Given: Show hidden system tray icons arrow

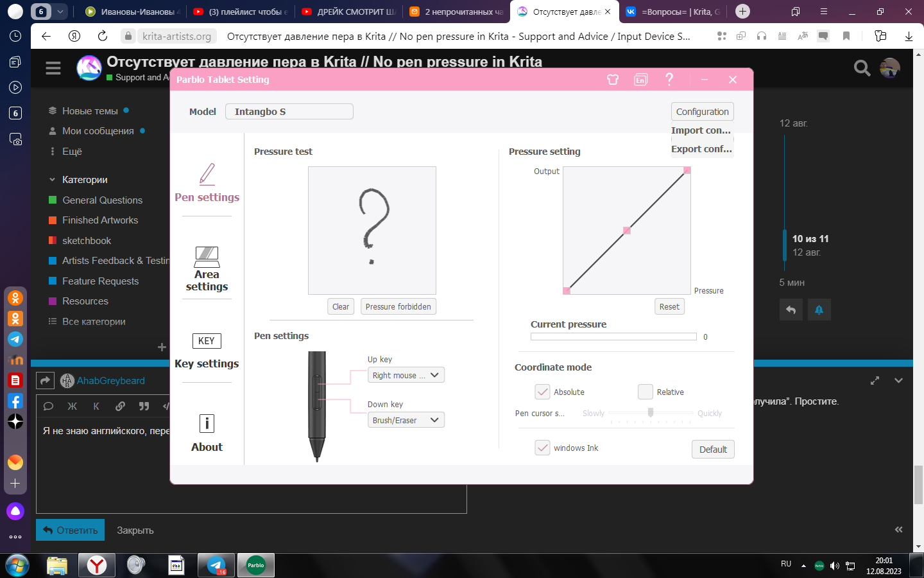Looking at the screenshot, I should click(x=803, y=566).
